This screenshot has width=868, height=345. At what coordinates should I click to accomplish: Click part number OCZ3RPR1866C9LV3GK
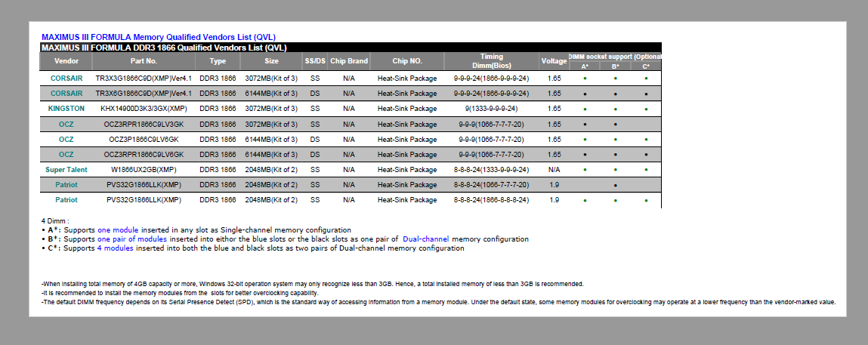(144, 125)
